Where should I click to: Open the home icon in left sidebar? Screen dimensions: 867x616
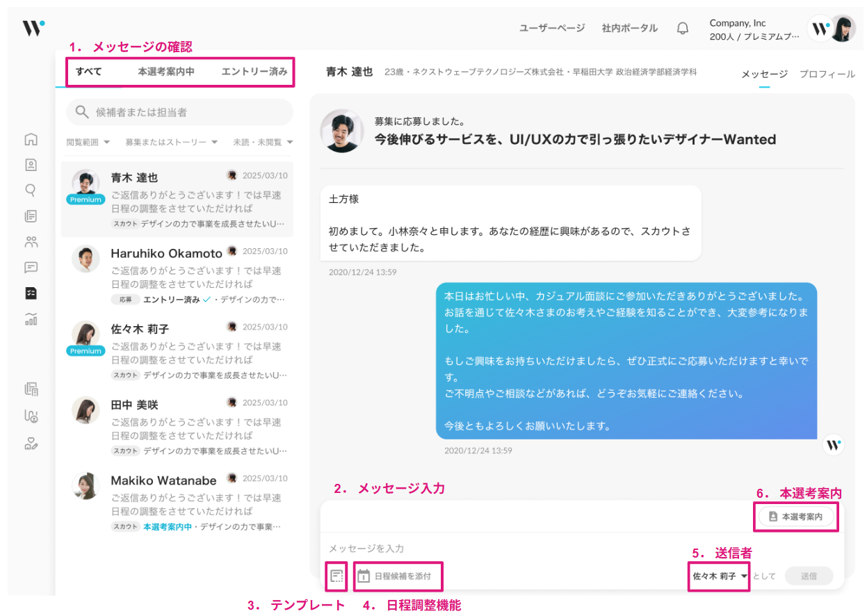point(31,140)
